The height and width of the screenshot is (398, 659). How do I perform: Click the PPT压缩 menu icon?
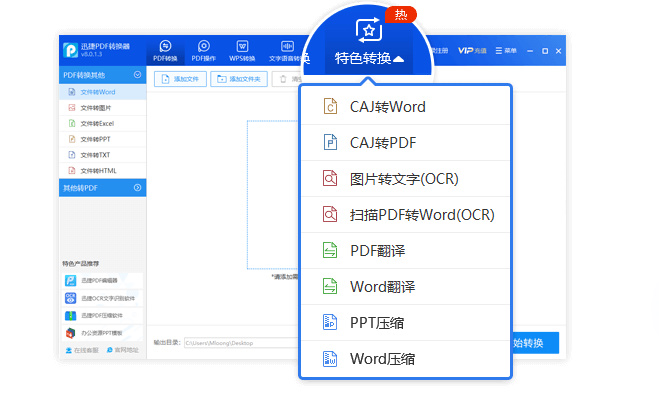click(x=330, y=322)
